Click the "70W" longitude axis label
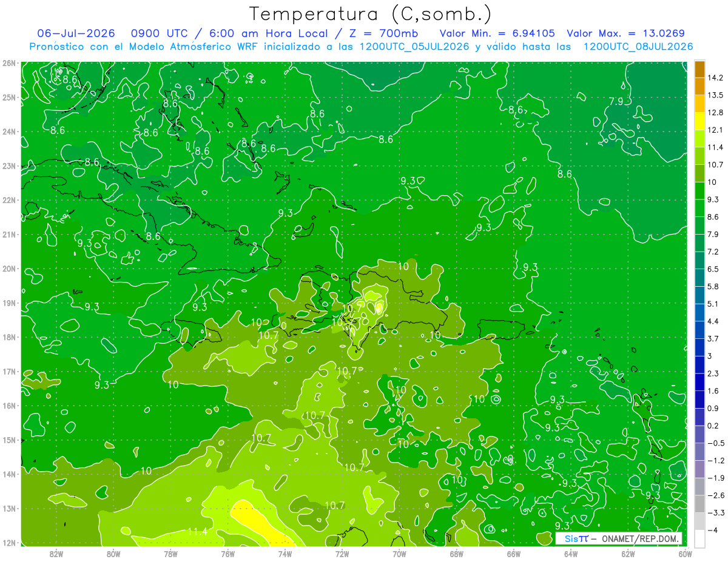The width and height of the screenshot is (728, 562). point(399,554)
